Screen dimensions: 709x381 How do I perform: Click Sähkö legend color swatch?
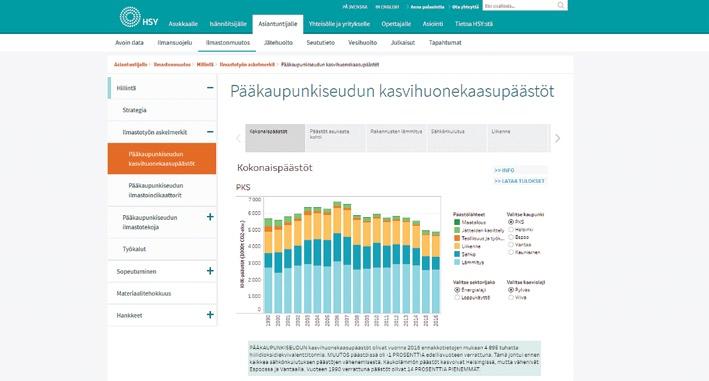(x=457, y=254)
